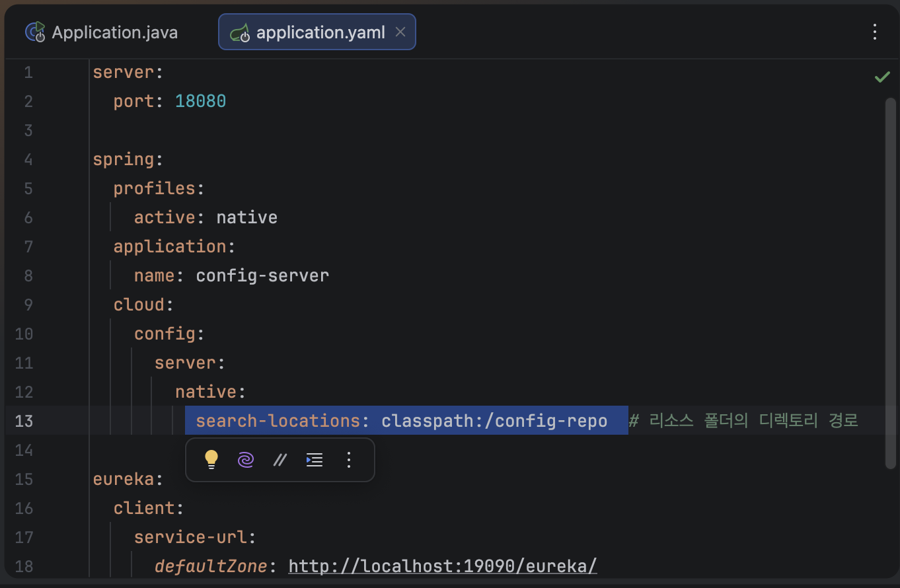Click the application.yaml Spring file icon
900x588 pixels.
(x=240, y=33)
